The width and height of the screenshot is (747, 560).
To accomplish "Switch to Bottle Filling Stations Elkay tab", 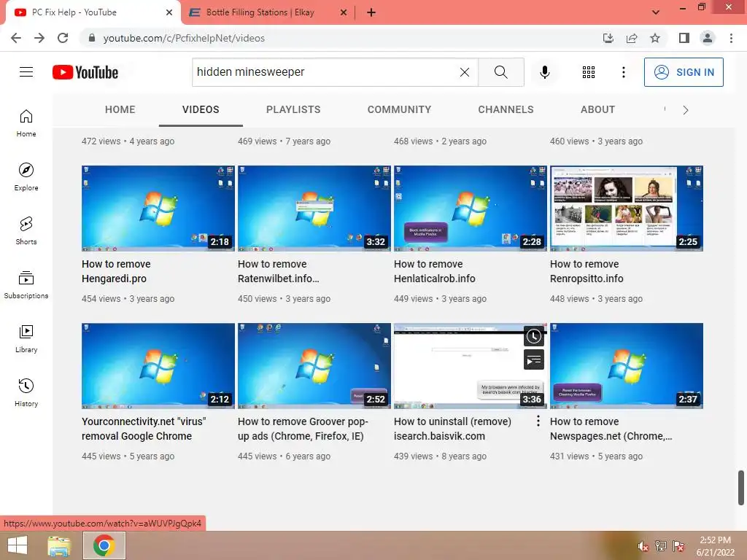I will (x=260, y=12).
